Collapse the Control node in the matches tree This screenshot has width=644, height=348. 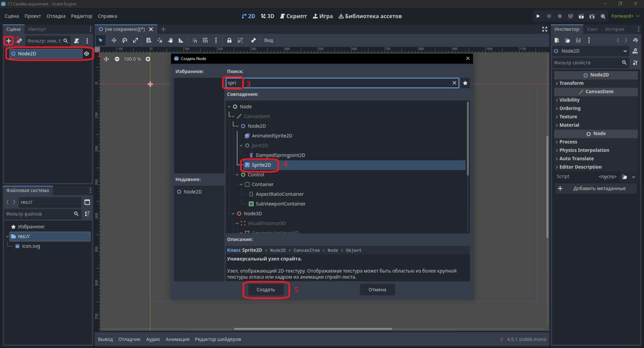click(x=237, y=175)
